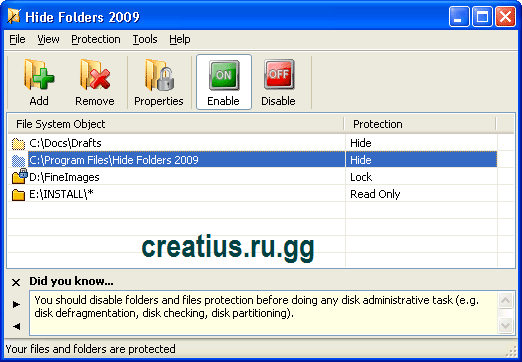Click the folder icon for C:\Docs\Drafts

click(x=18, y=143)
